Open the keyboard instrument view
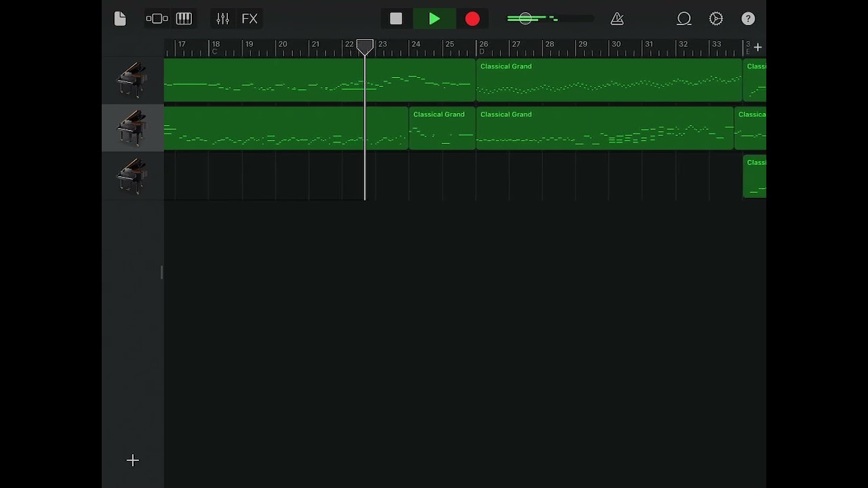The image size is (868, 488). pyautogui.click(x=184, y=19)
